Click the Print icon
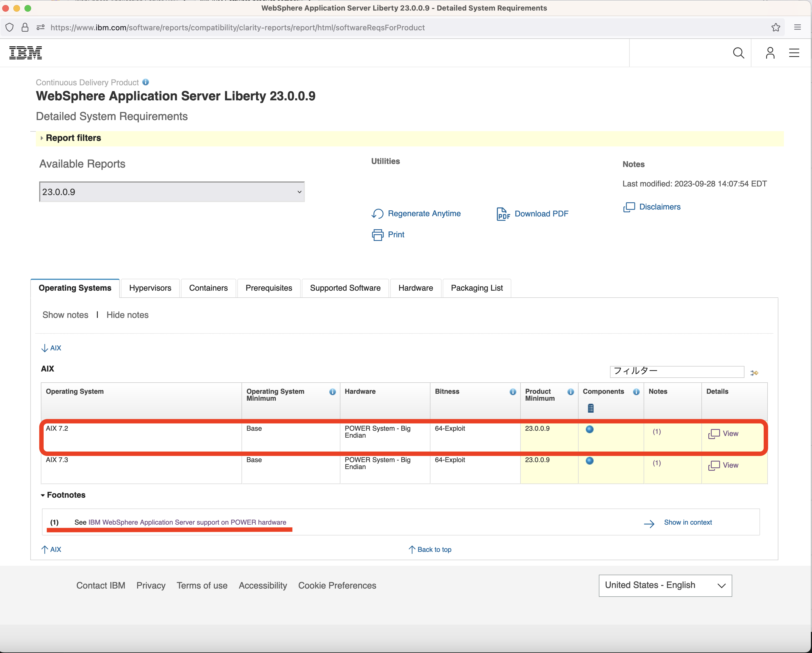 pos(377,234)
